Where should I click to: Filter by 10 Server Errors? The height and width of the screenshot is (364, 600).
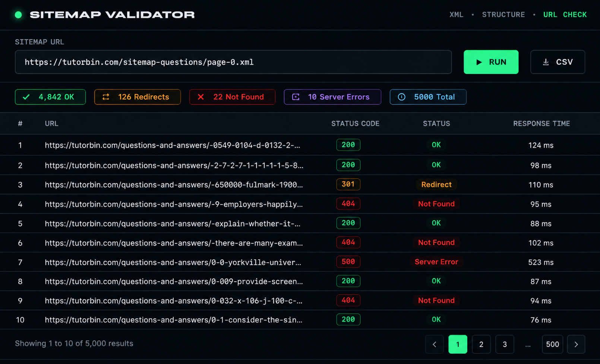[x=332, y=97]
